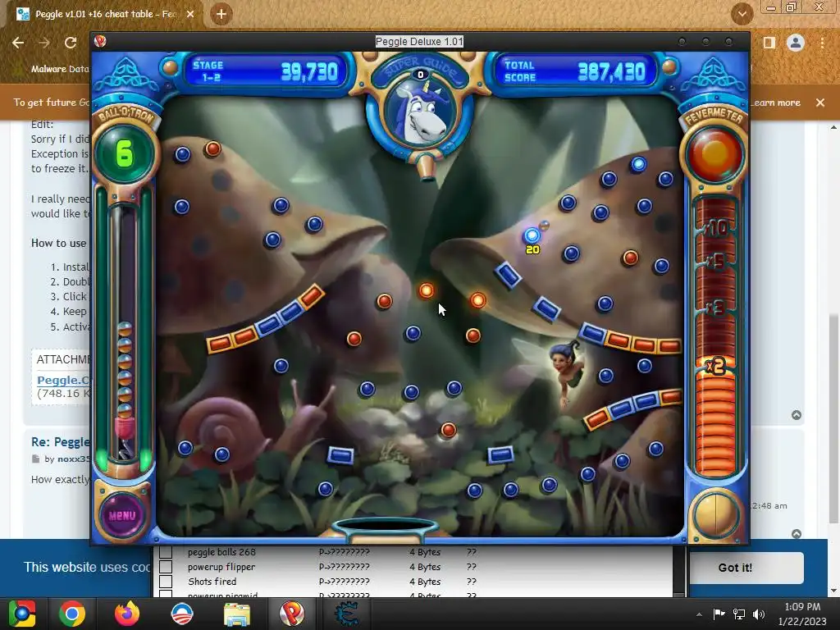Click the Learn more link in Chrome
The height and width of the screenshot is (630, 840).
click(776, 103)
